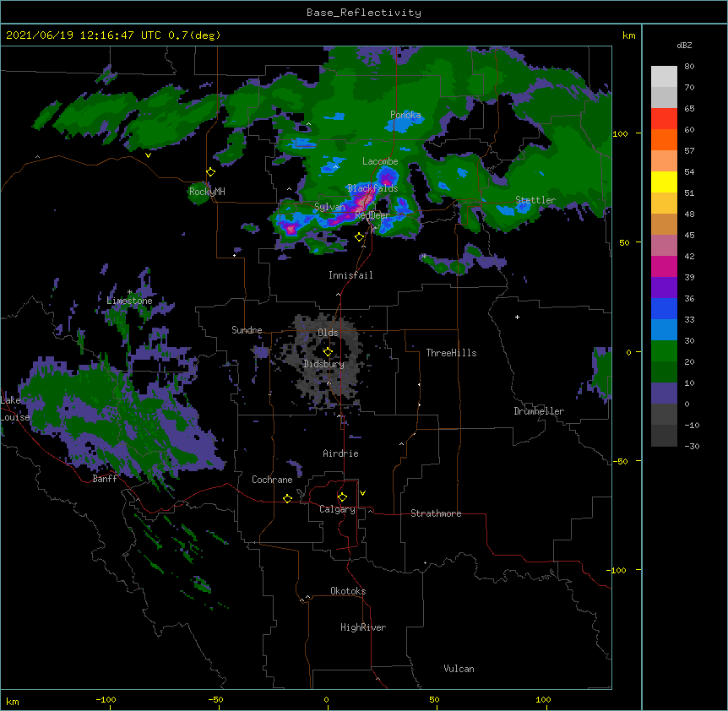Select the Stettler city label

point(535,200)
